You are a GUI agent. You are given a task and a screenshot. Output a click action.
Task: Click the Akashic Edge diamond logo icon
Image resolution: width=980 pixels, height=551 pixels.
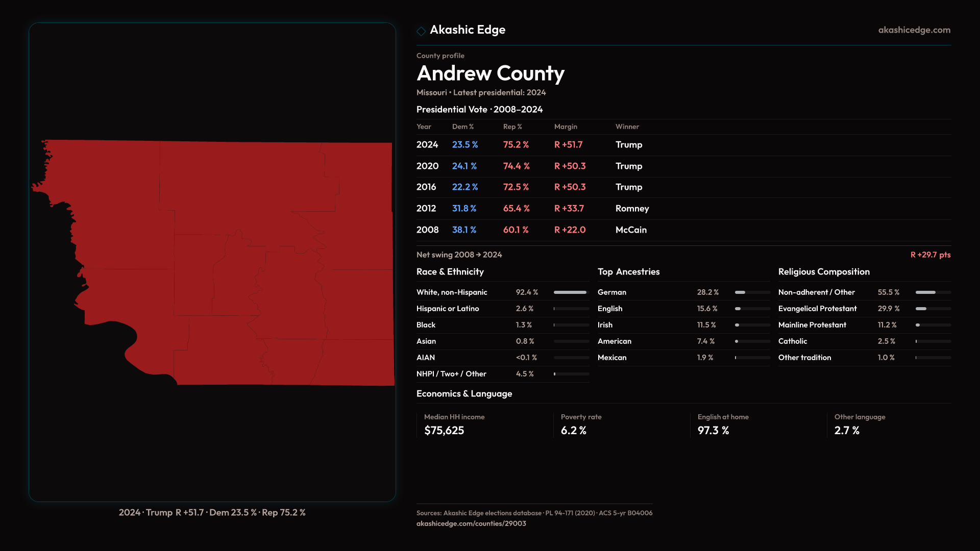(421, 31)
